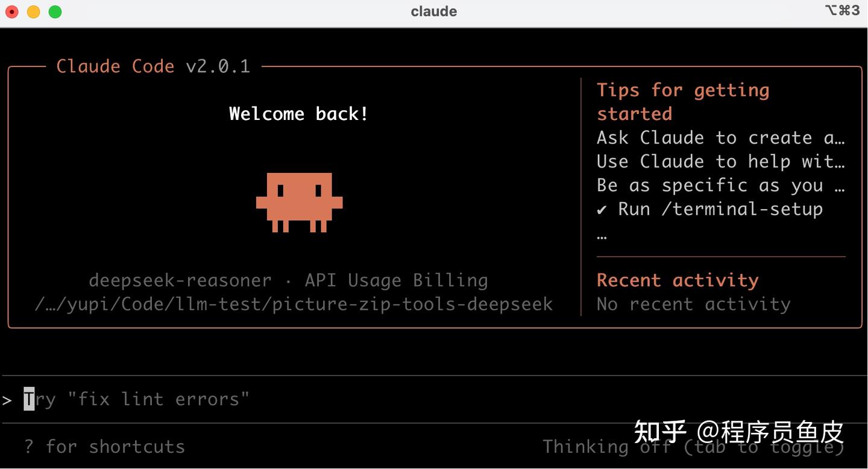Click the ">" prompt symbol
Screen dimensions: 868x469
pos(7,400)
